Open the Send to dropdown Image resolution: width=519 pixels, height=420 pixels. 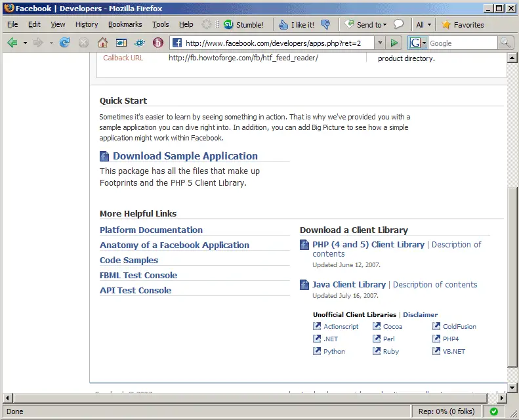[x=365, y=24]
